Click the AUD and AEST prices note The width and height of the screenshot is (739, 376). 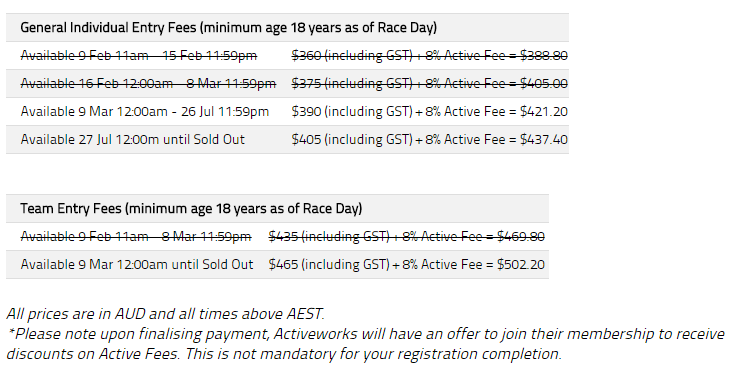pos(165,314)
